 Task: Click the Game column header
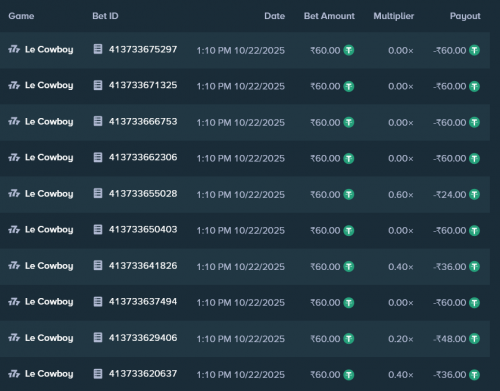pyautogui.click(x=21, y=16)
